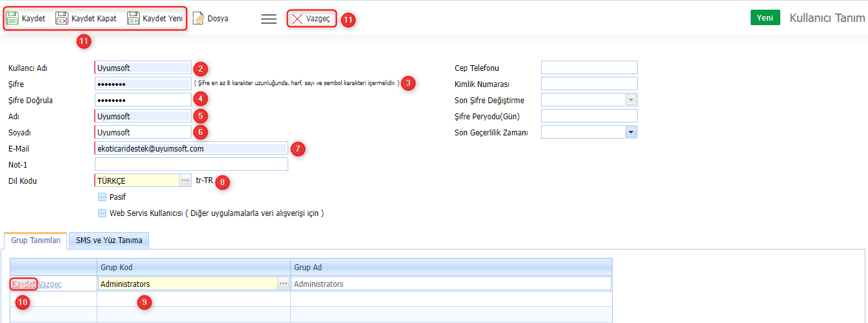Focus the E-Mail input field

pos(192,148)
